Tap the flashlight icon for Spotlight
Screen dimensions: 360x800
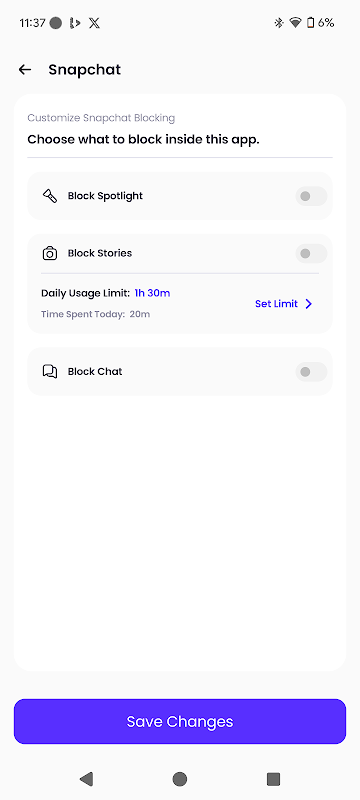(x=49, y=196)
